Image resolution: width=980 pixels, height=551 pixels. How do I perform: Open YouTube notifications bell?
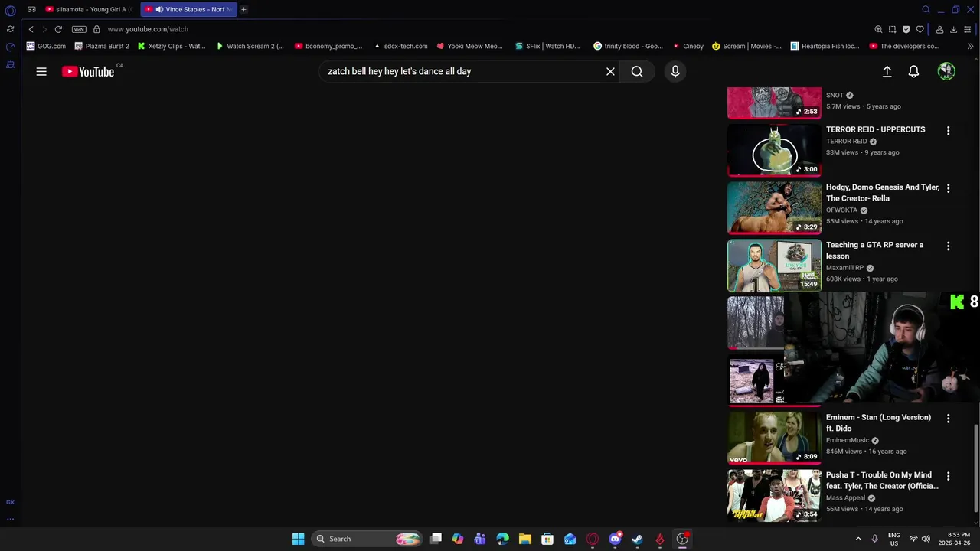[x=913, y=71]
